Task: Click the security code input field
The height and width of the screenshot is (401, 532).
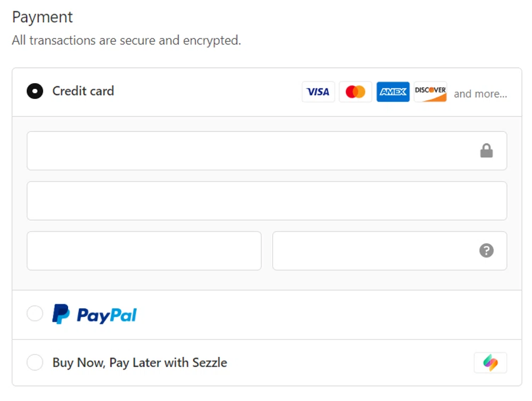Action: [372, 250]
